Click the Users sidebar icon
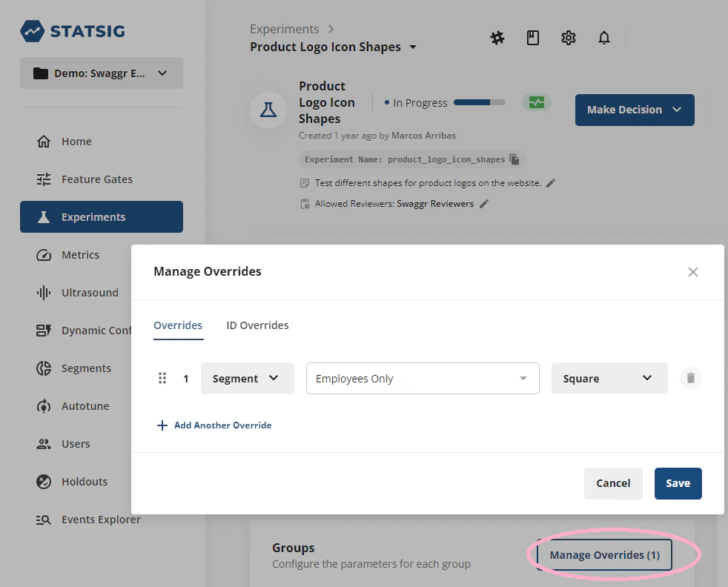Screen dimensions: 728x587 (44, 444)
